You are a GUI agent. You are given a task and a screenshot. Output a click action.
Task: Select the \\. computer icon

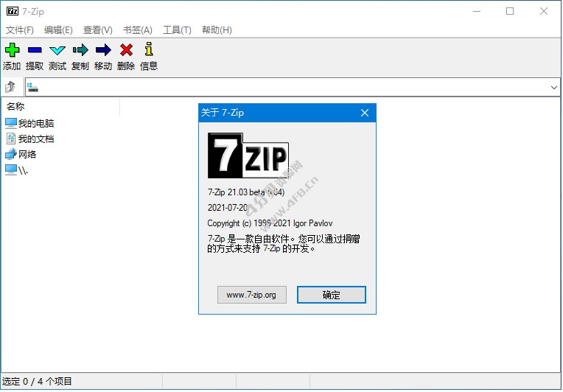pyautogui.click(x=11, y=169)
